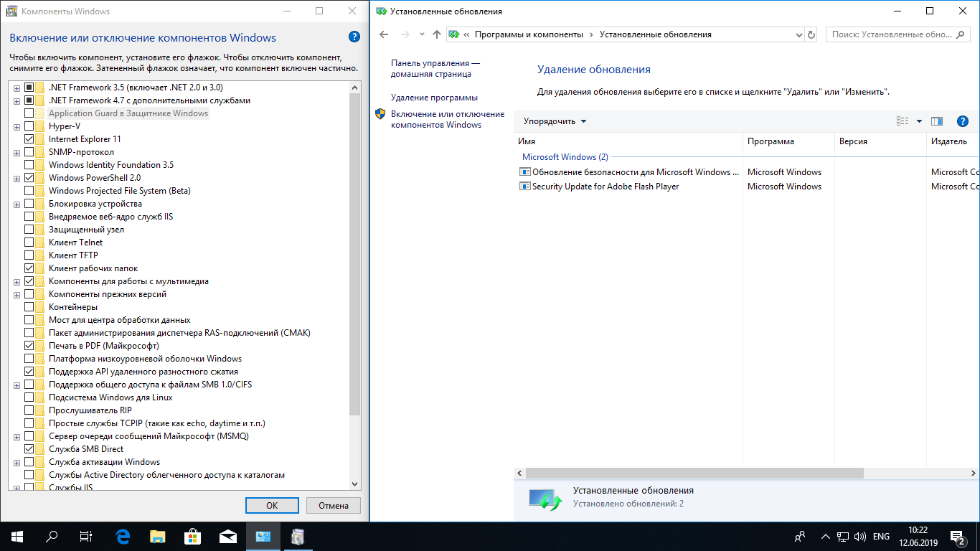Click the icon of Security Update for Adobe Flash Player
The image size is (980, 551).
coord(524,187)
